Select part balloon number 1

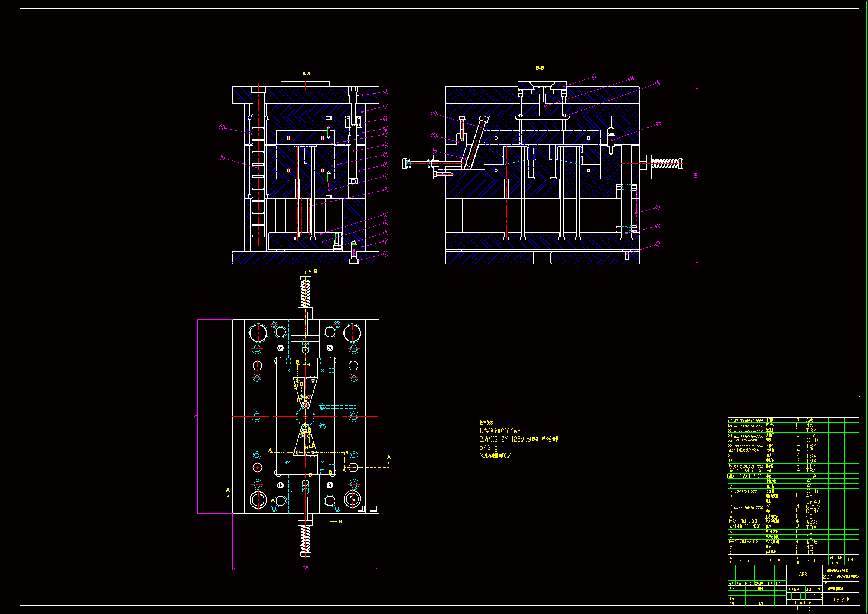point(386,254)
